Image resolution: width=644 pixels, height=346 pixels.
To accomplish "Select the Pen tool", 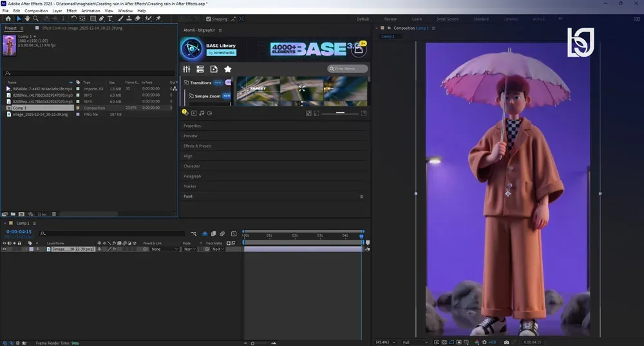I will coord(102,19).
